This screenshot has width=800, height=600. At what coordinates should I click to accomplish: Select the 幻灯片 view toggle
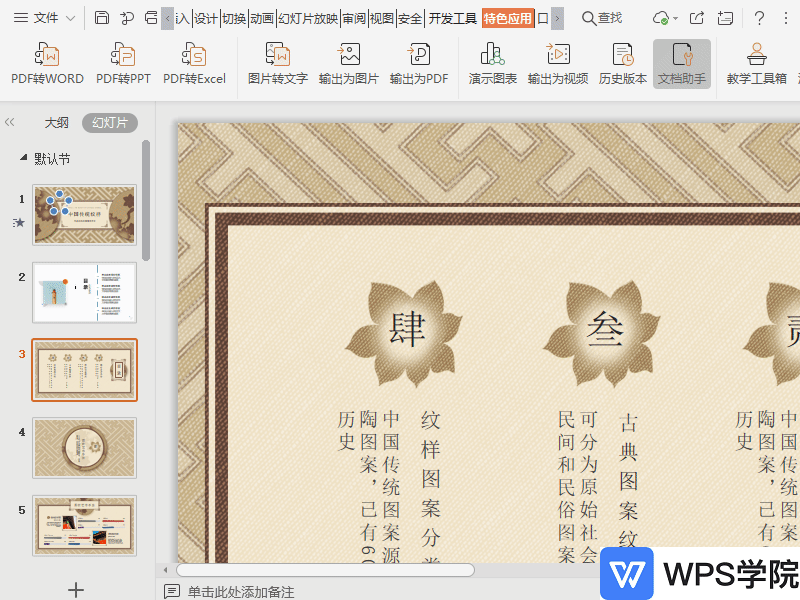pyautogui.click(x=110, y=123)
